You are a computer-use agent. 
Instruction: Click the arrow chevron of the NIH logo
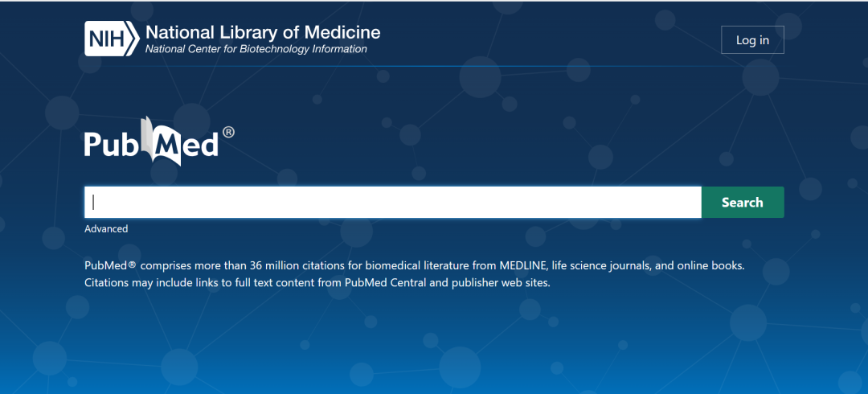[x=132, y=39]
